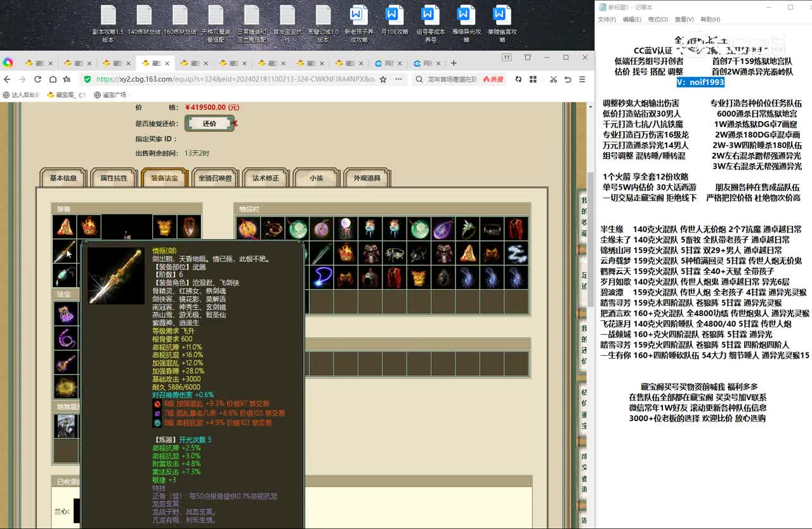Select the purple ribbon treasure in 法宝 list
This screenshot has width=812, height=529.
[x=66, y=338]
